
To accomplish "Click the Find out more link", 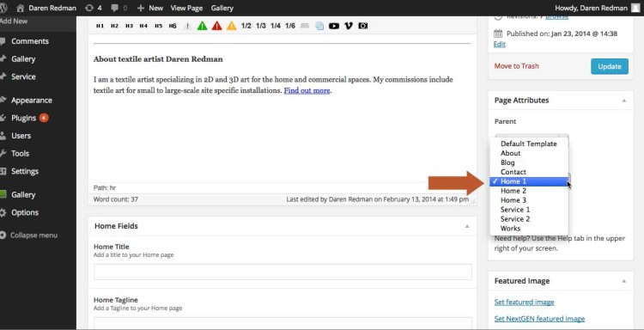I will pyautogui.click(x=307, y=90).
